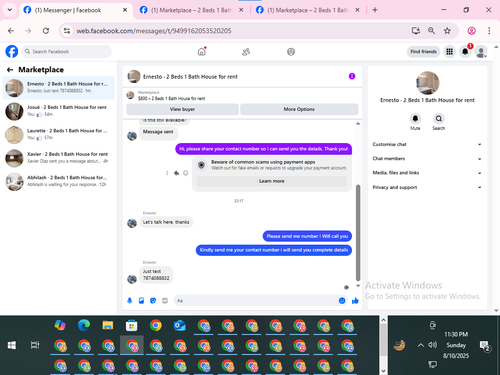Image resolution: width=500 pixels, height=375 pixels.
Task: Switch to the second Marketplace browser tab
Action: pyautogui.click(x=191, y=10)
